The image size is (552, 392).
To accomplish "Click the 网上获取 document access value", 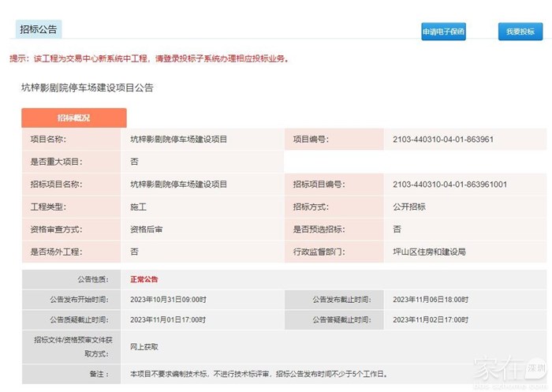I will tap(145, 346).
